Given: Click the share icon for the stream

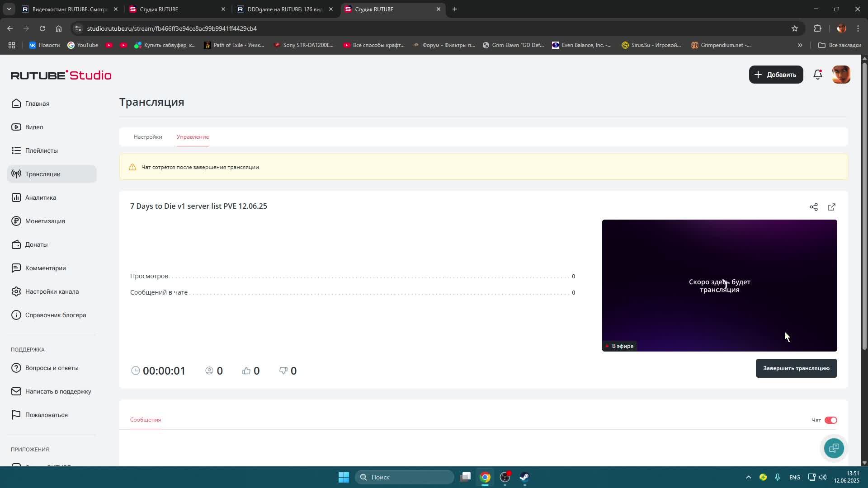Looking at the screenshot, I should point(813,207).
